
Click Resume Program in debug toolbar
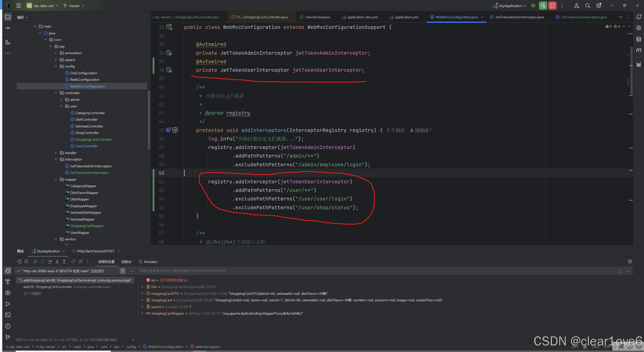click(35, 261)
